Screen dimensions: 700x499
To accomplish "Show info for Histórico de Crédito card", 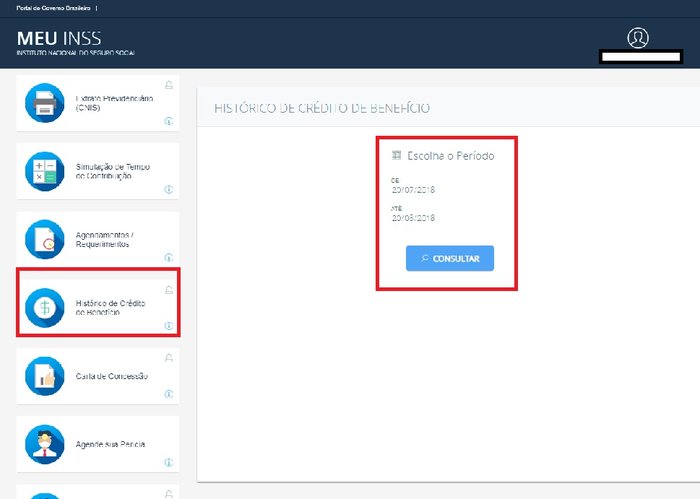I will 169,326.
